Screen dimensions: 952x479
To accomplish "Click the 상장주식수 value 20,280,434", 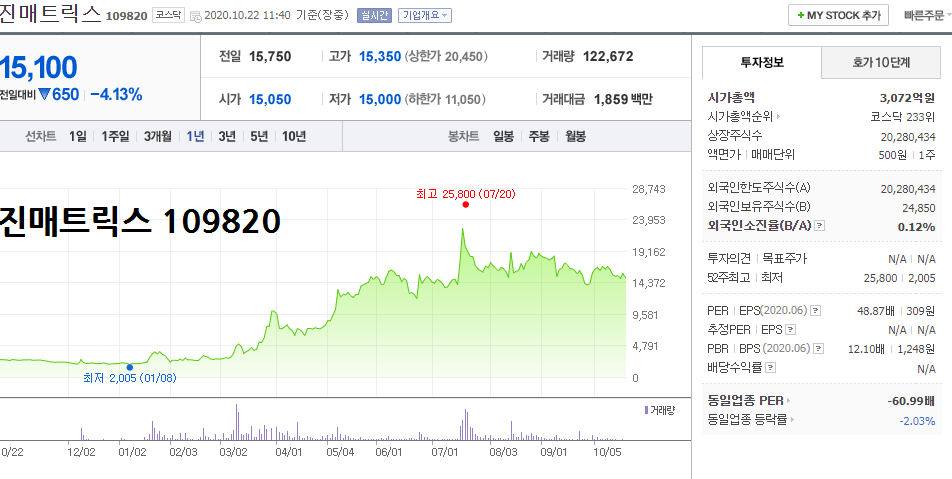I will click(x=908, y=137).
